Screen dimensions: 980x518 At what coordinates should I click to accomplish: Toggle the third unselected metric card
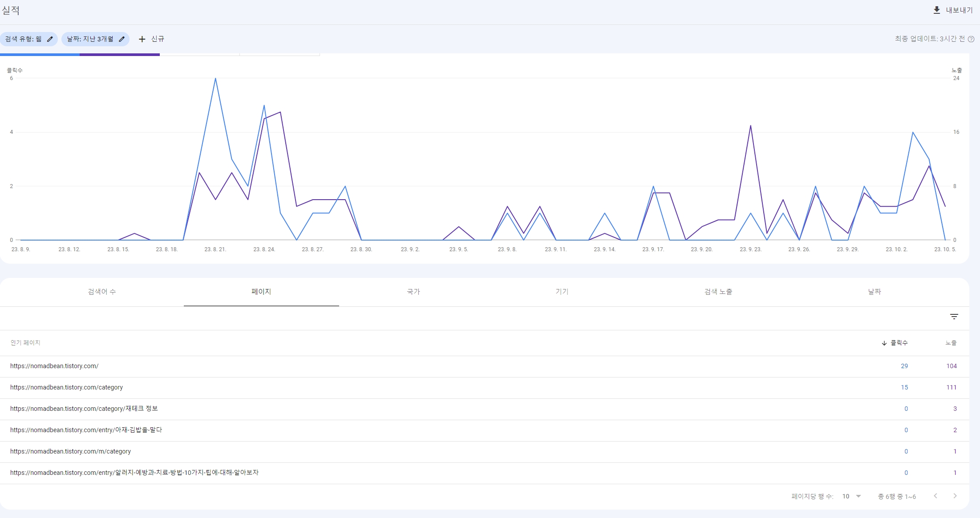pyautogui.click(x=200, y=54)
